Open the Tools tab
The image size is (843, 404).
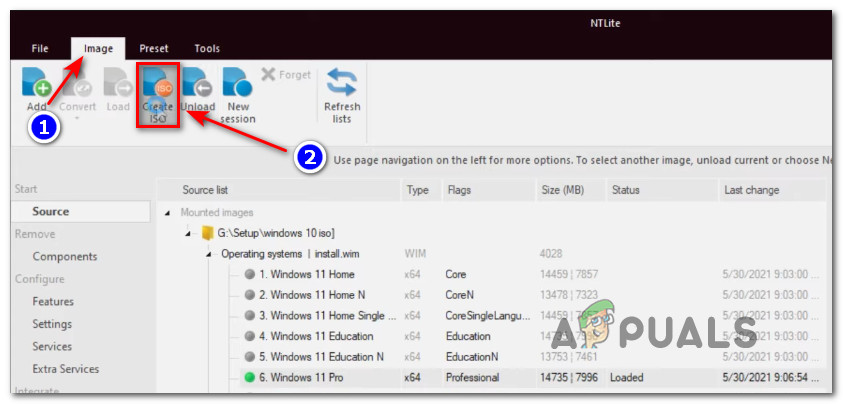(x=207, y=48)
